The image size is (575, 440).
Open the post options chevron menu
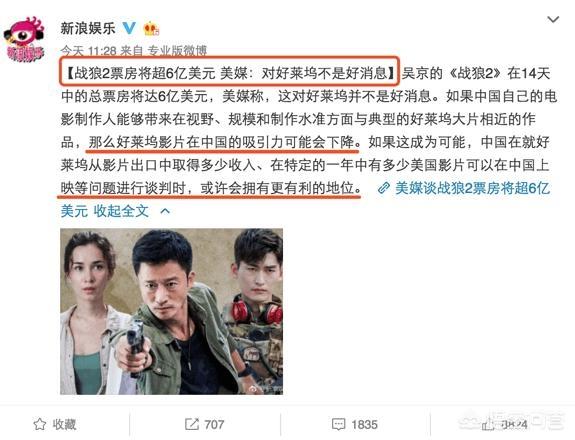pyautogui.click(x=553, y=19)
